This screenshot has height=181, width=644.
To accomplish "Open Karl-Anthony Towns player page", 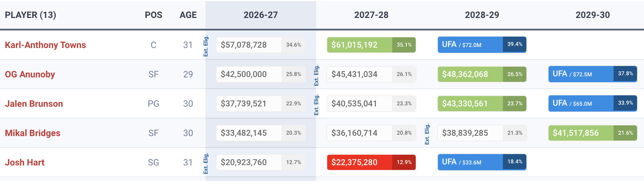I will pyautogui.click(x=45, y=45).
